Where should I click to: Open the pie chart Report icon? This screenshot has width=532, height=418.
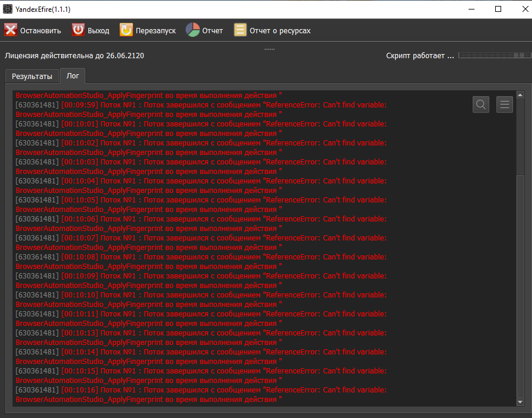click(193, 30)
